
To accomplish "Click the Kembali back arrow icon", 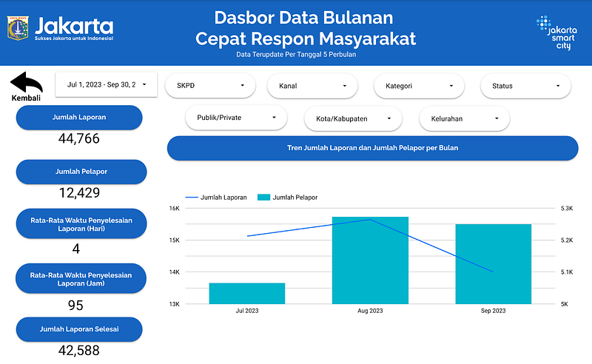I will tap(26, 82).
